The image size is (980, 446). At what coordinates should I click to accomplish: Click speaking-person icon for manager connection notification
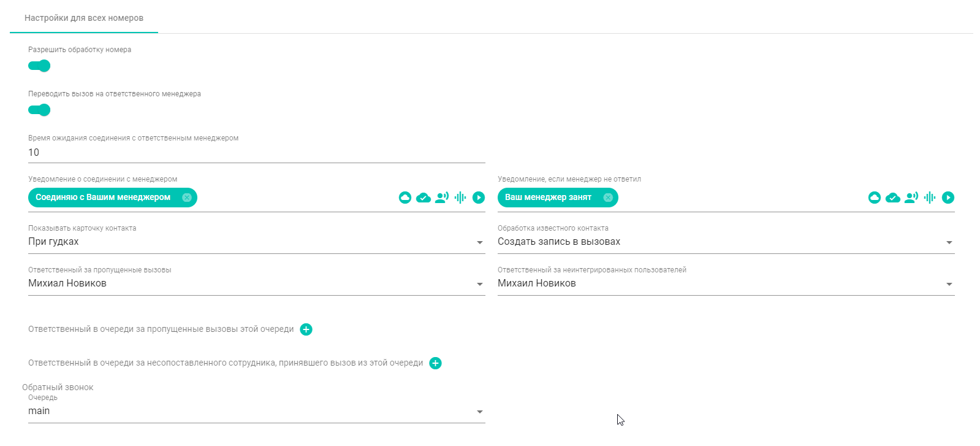(442, 198)
